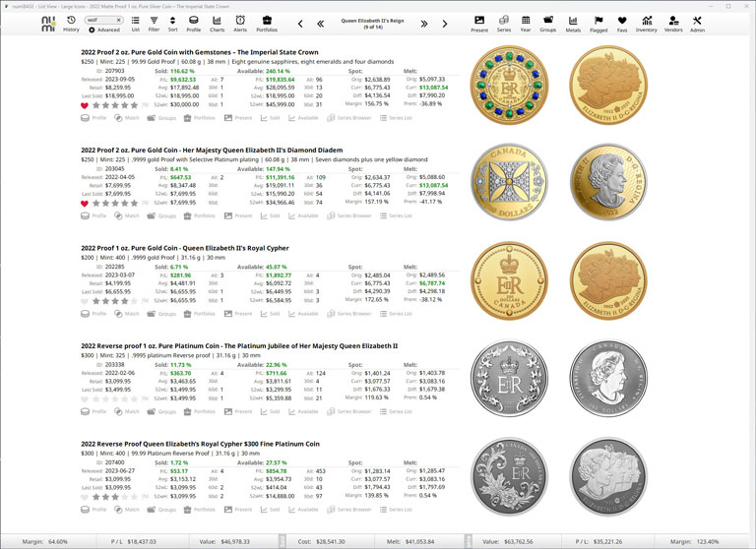Open the Charts toolbar icon
The width and height of the screenshot is (756, 549).
(x=217, y=24)
